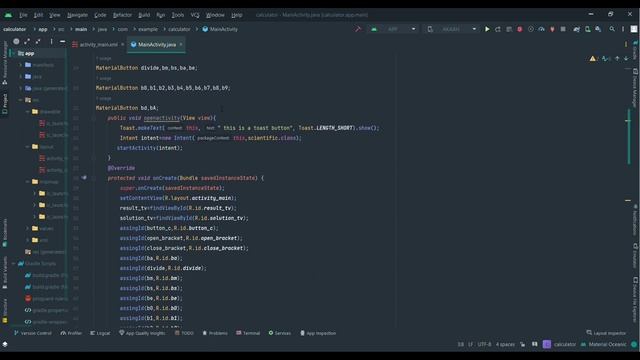Toggle the Project tool window stripe button

(5, 104)
